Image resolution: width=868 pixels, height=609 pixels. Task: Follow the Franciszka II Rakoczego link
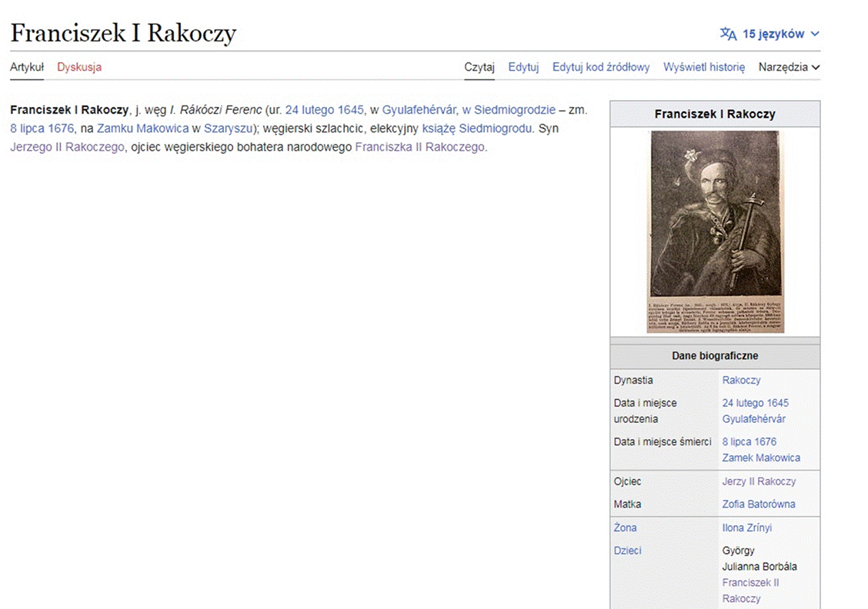pyautogui.click(x=420, y=147)
